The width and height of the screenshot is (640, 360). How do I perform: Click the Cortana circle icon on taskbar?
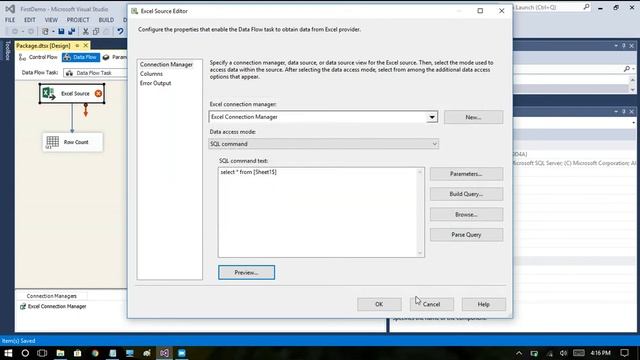point(25,353)
